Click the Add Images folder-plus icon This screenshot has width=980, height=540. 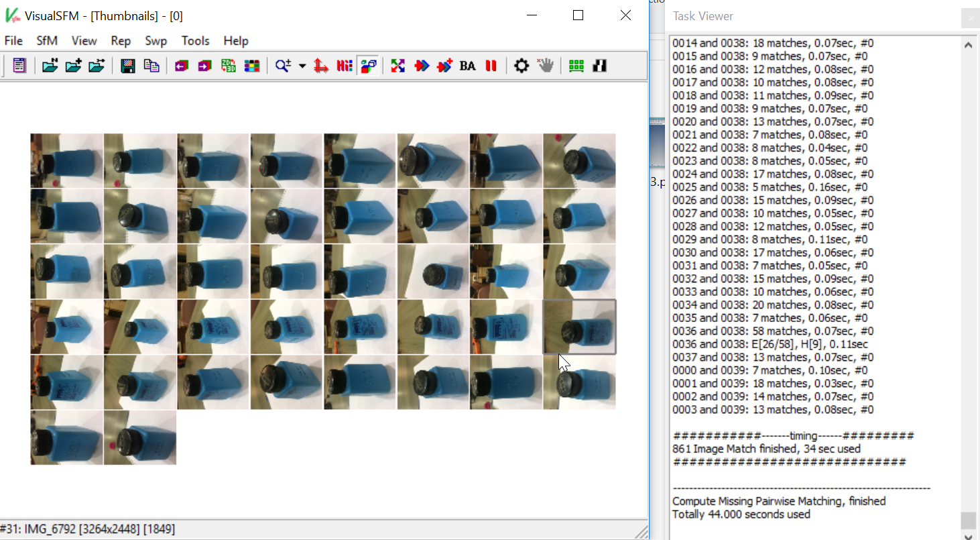pos(73,66)
